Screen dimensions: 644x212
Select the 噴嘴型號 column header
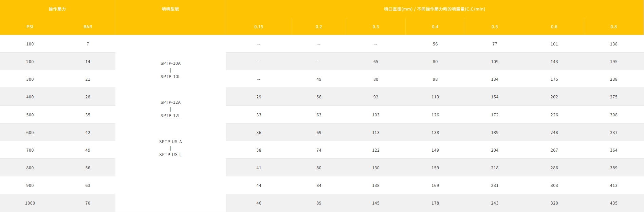click(170, 9)
